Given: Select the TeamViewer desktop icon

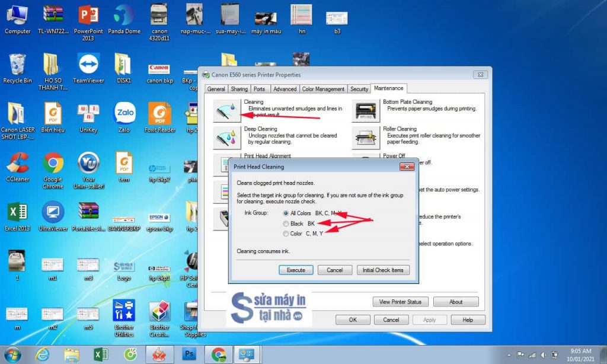Looking at the screenshot, I should point(88,69).
